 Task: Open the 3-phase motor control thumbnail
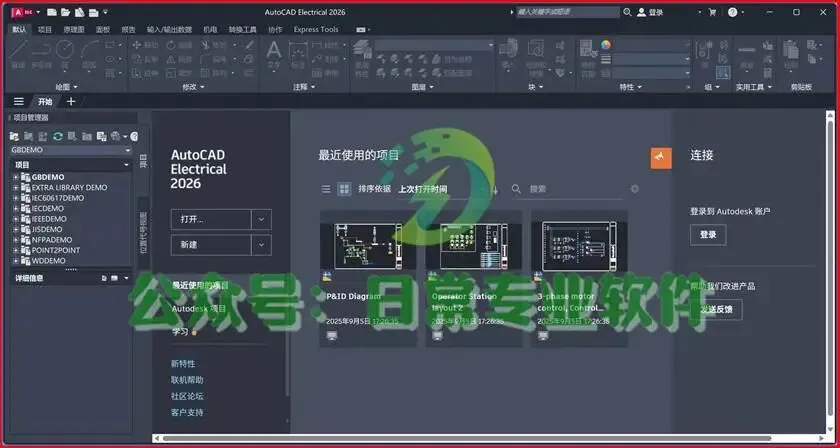coord(579,246)
